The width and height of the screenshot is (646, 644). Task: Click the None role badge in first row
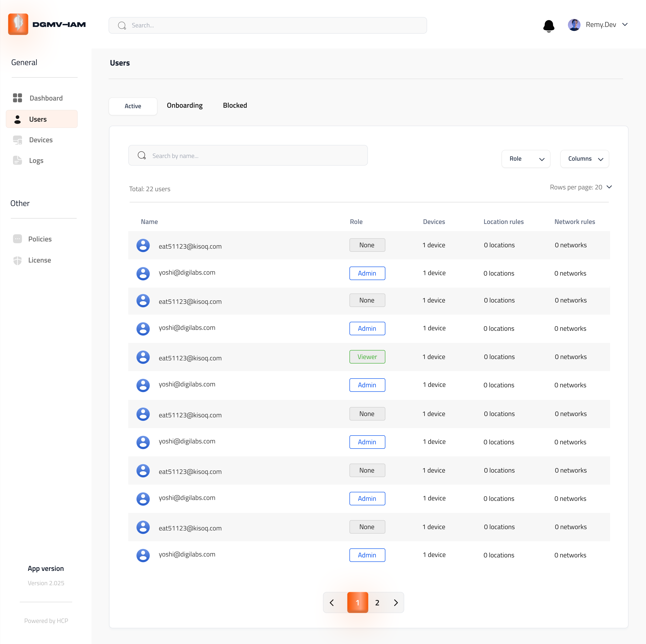(367, 245)
